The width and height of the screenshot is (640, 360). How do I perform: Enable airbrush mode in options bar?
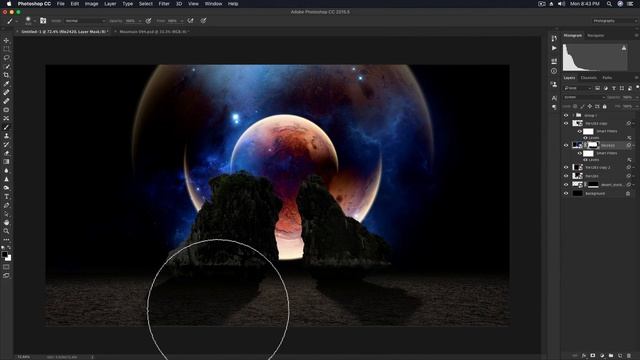[191, 20]
